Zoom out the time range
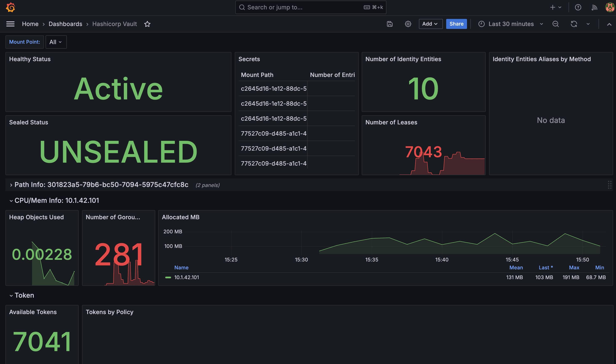 point(556,24)
